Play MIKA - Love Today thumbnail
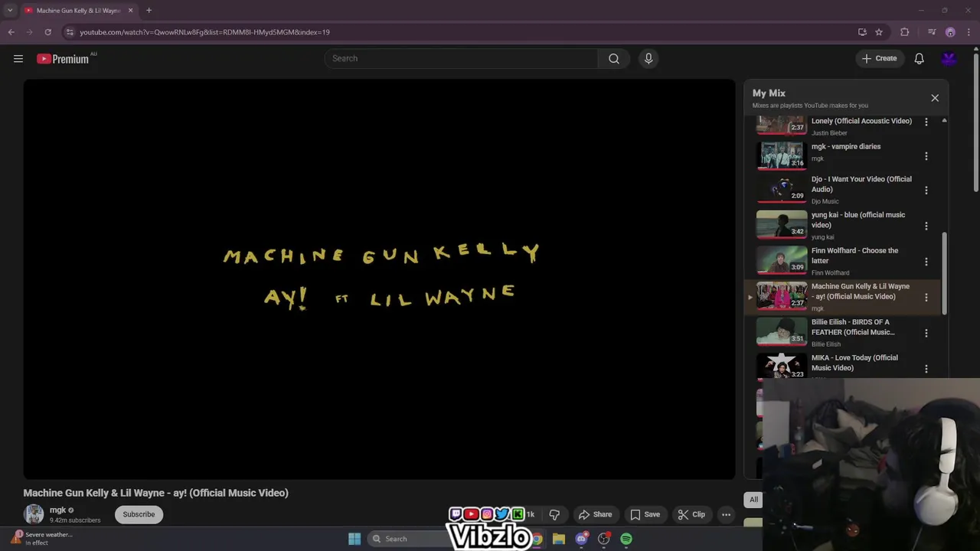This screenshot has height=551, width=980. point(782,366)
